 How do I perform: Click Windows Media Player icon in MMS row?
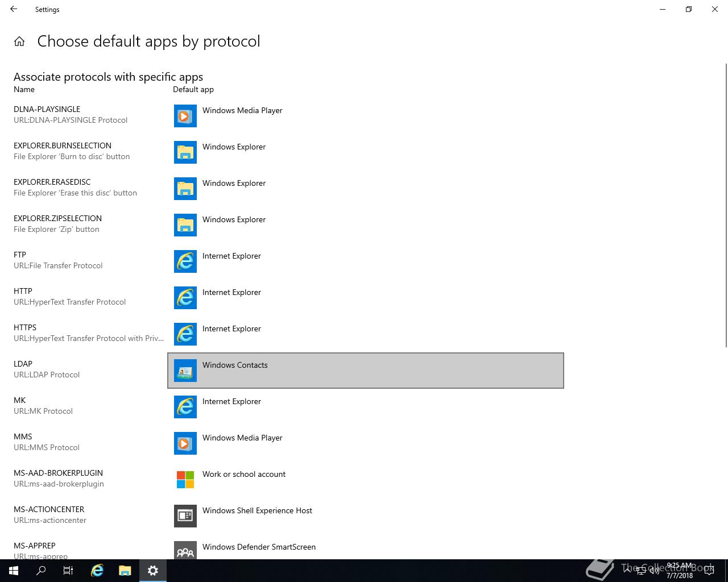pos(185,443)
